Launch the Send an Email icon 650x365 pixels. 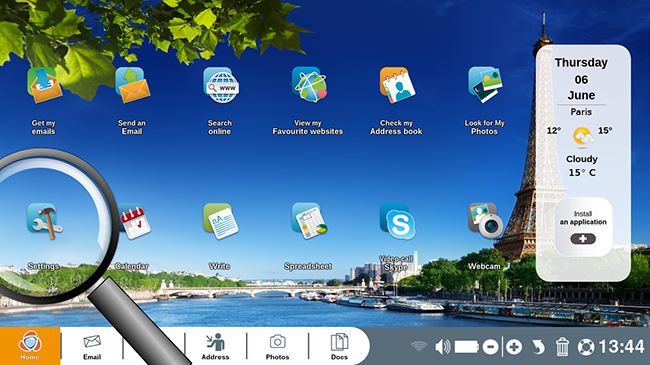point(132,85)
